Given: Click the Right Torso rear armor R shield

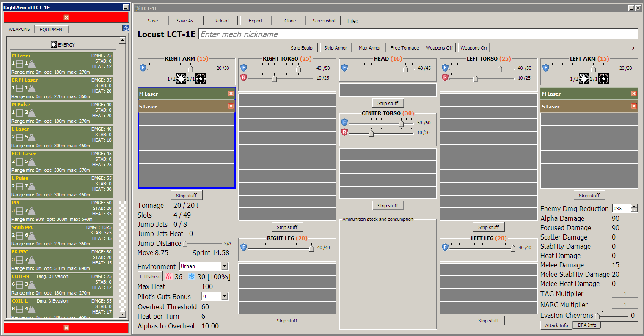Looking at the screenshot, I should pos(243,77).
